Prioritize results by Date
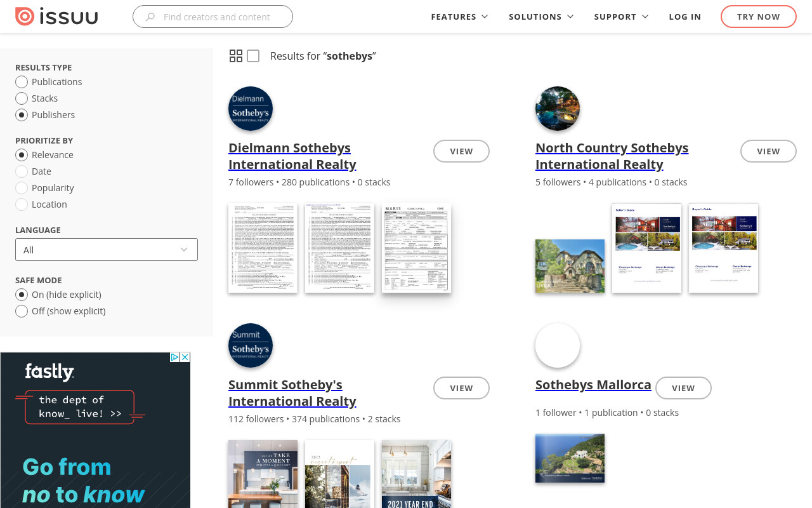 click(x=22, y=171)
